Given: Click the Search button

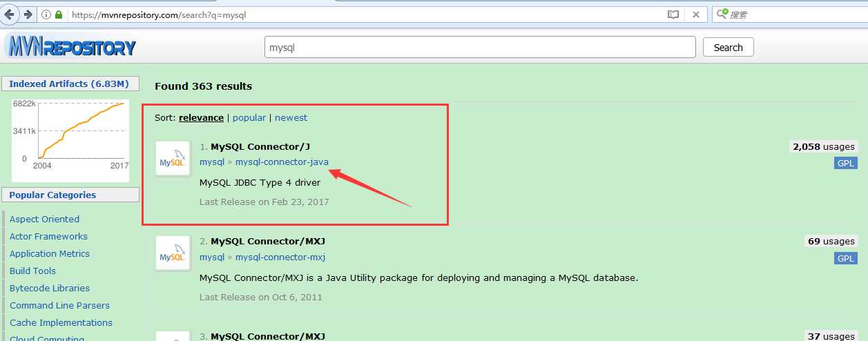Looking at the screenshot, I should click(x=728, y=48).
